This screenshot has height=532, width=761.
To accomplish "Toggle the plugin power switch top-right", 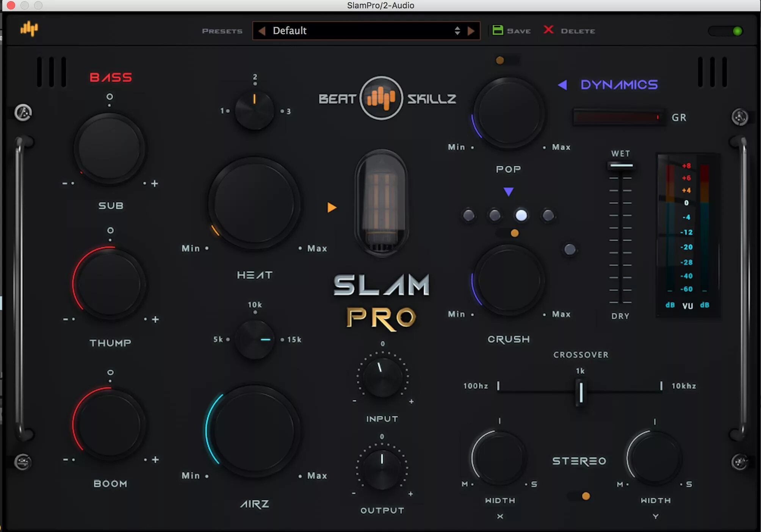I will (x=725, y=31).
